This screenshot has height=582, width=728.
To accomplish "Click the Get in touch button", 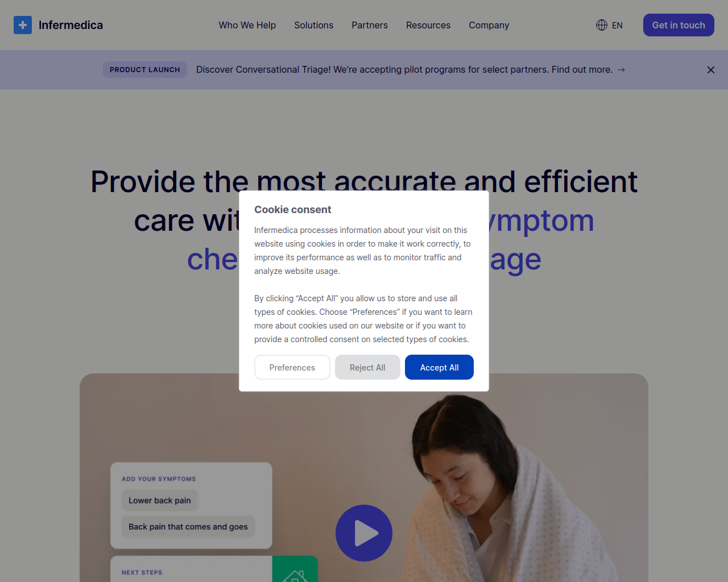I will coord(679,25).
